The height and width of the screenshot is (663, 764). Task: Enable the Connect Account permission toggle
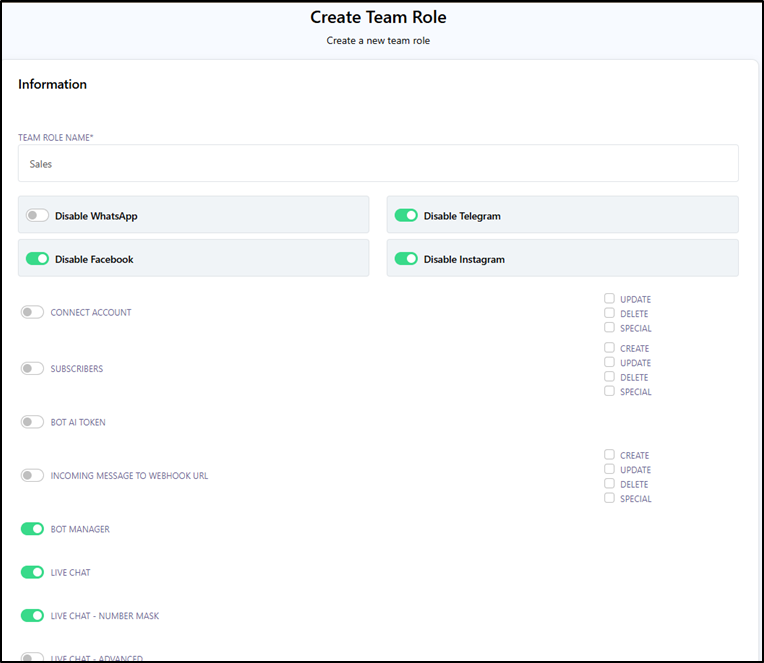33,312
